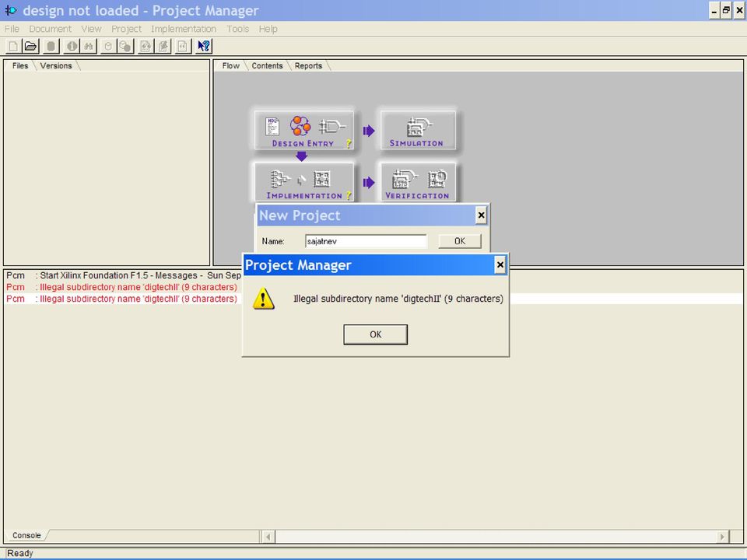Click the single cylinder toolbar icon
This screenshot has width=747, height=560.
[x=108, y=46]
